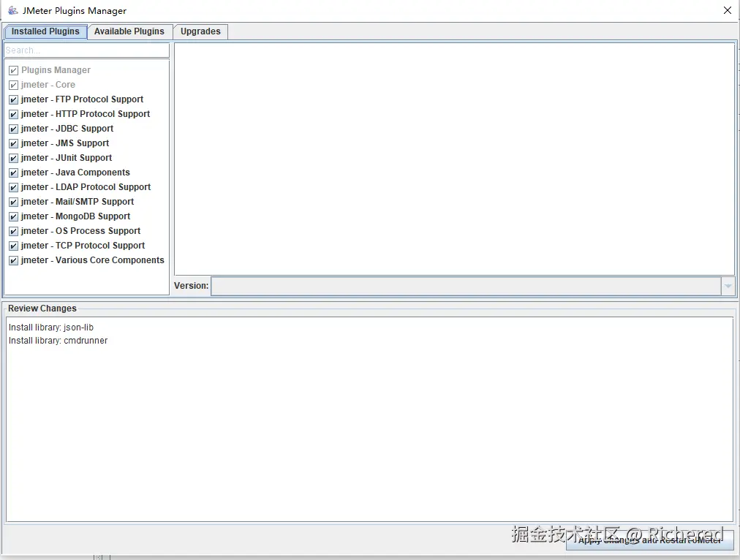
Task: Uncheck jmeter - HTTP Protocol Support
Action: (x=14, y=115)
